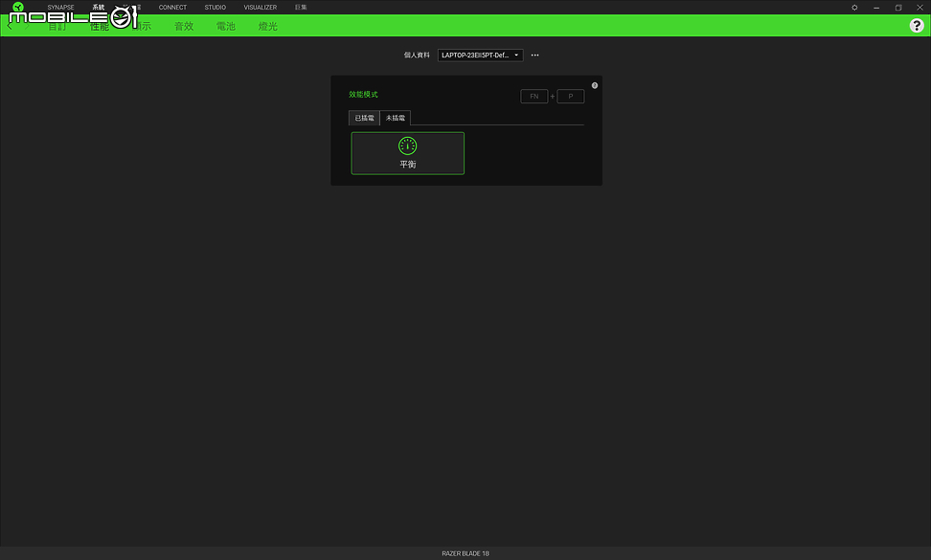
Task: Click the FN shortcut key box
Action: coord(534,96)
